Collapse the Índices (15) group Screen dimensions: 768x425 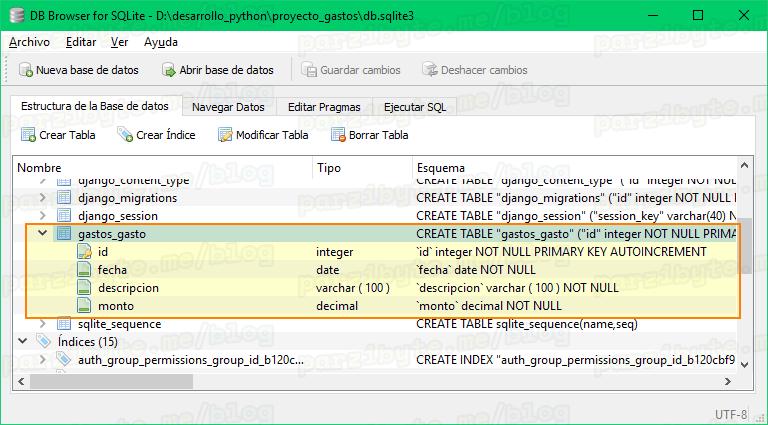coord(24,342)
